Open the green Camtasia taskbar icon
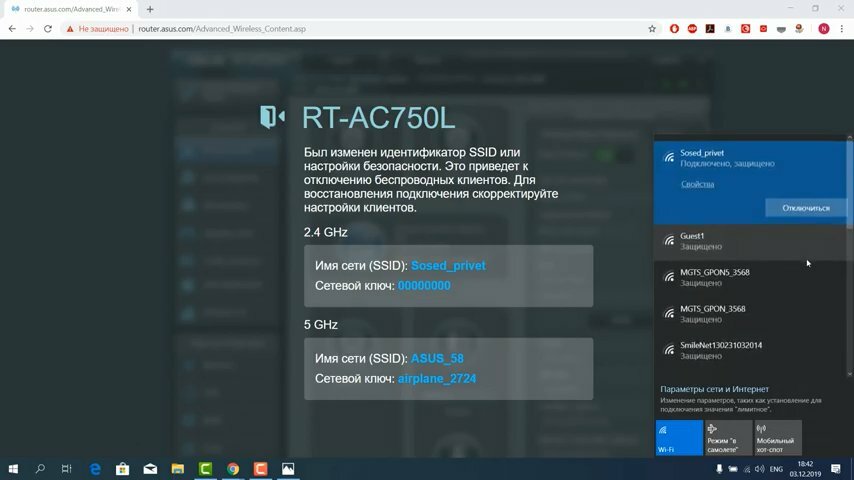This screenshot has height=480, width=854. pyautogui.click(x=205, y=469)
